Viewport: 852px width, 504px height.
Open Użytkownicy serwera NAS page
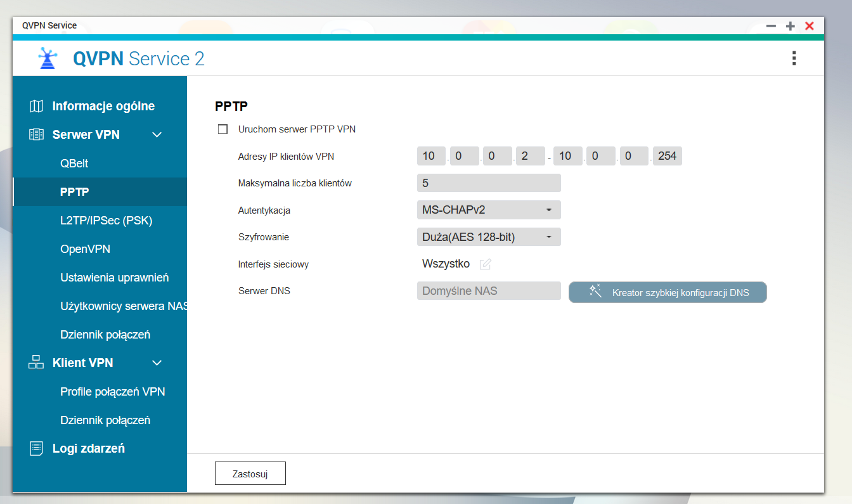[100, 306]
